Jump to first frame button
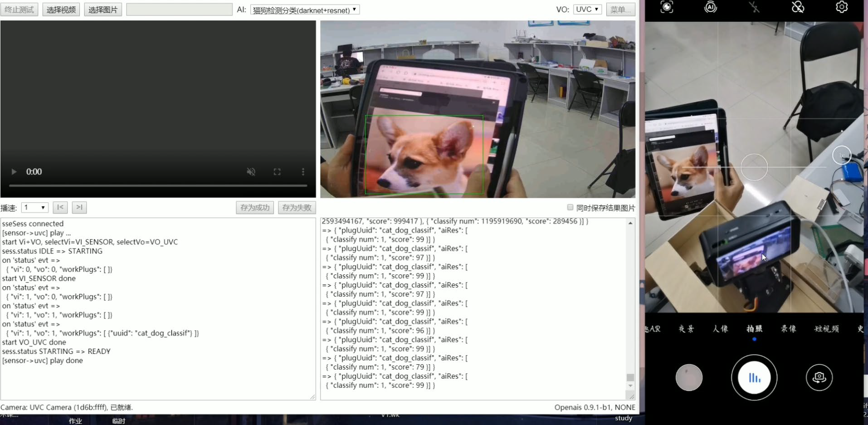 (x=60, y=207)
